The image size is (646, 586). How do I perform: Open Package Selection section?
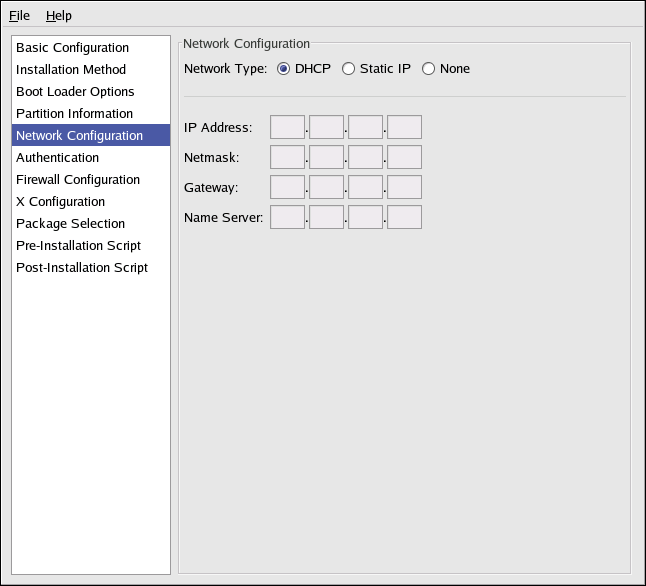point(70,224)
